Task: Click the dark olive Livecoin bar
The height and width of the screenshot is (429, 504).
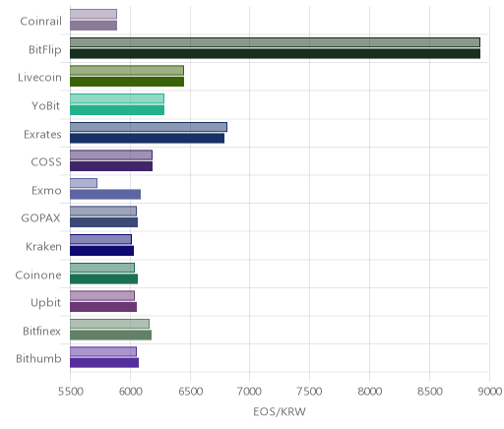Action: point(127,82)
